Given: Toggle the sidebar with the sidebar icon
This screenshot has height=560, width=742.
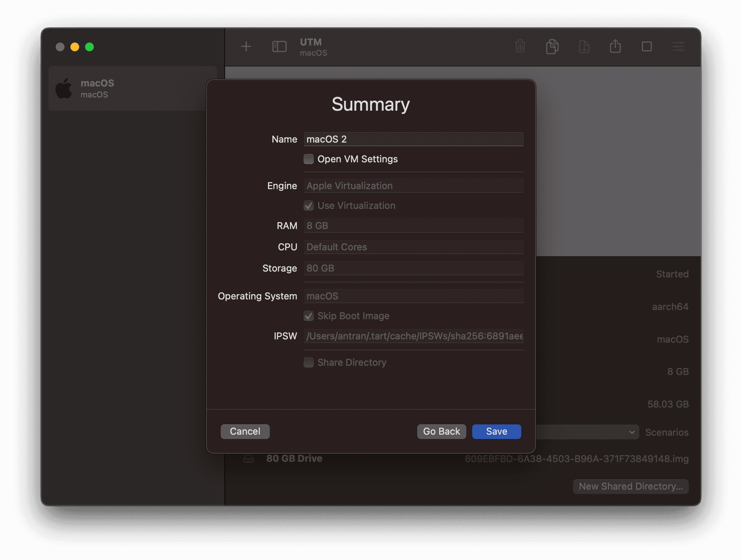Looking at the screenshot, I should (279, 47).
